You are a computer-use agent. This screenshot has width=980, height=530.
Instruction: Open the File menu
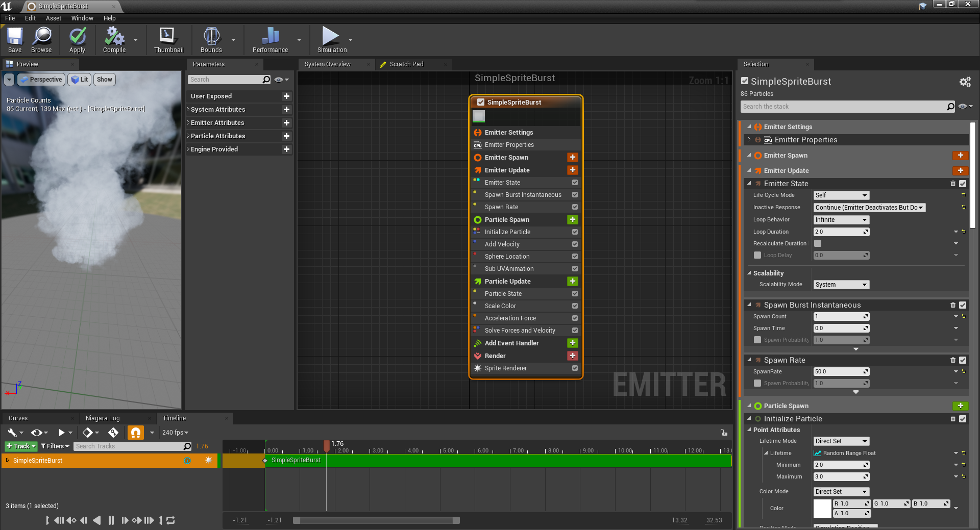click(10, 18)
